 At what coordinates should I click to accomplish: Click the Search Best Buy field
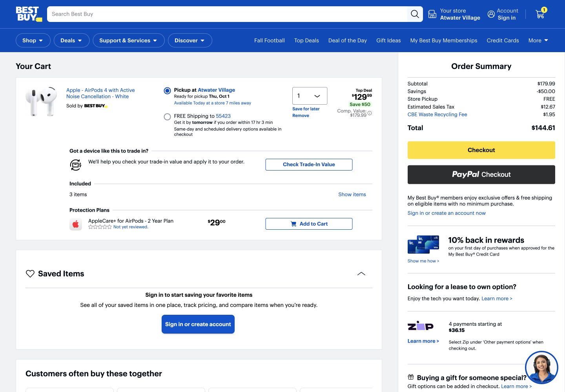tap(227, 14)
